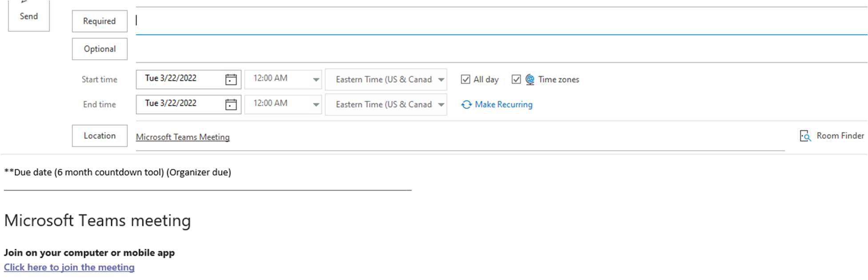Click the Time zones globe icon
The height and width of the screenshot is (280, 868).
pyautogui.click(x=530, y=80)
